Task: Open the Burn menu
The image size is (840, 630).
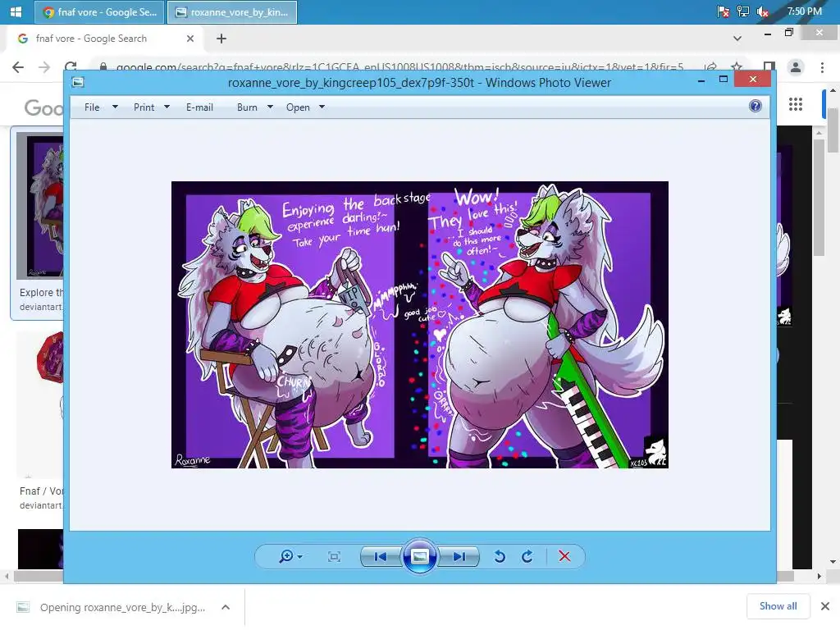Action: 247,107
